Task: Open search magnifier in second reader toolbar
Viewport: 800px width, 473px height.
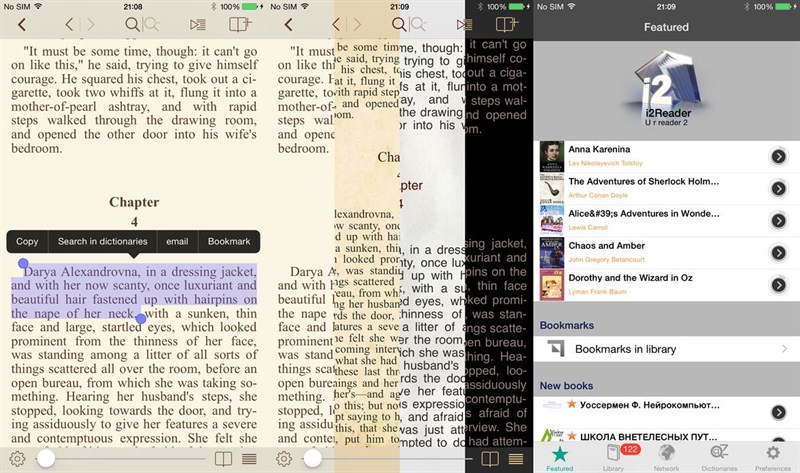Action: [398, 24]
